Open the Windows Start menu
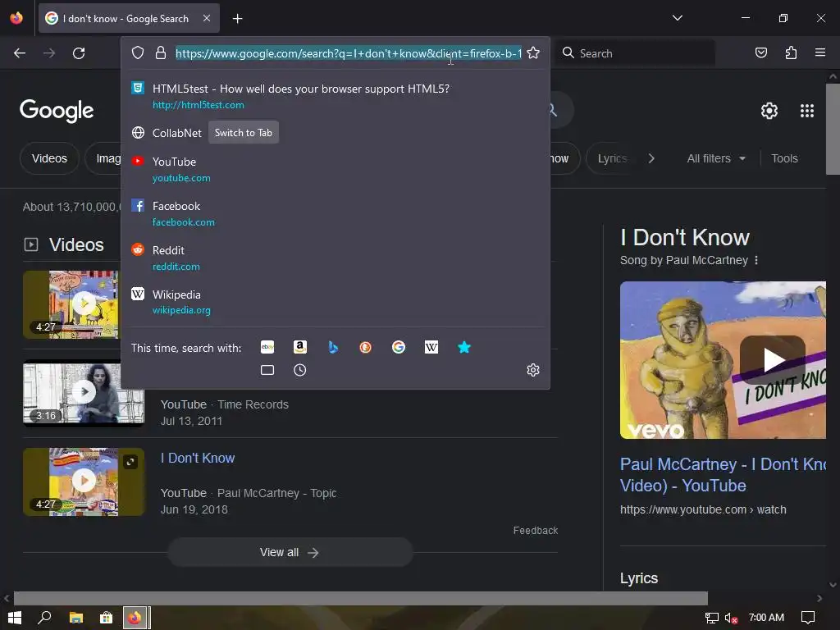 [x=15, y=618]
